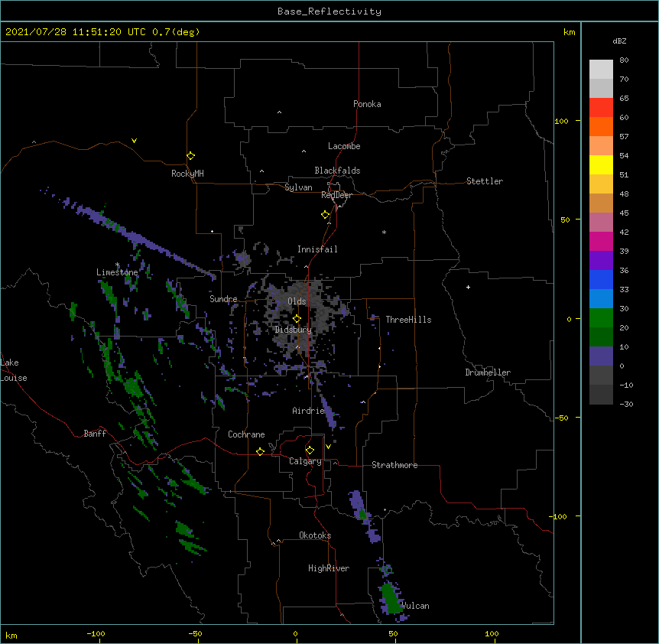Click the Vulcan city label
659x644 pixels.
click(415, 606)
